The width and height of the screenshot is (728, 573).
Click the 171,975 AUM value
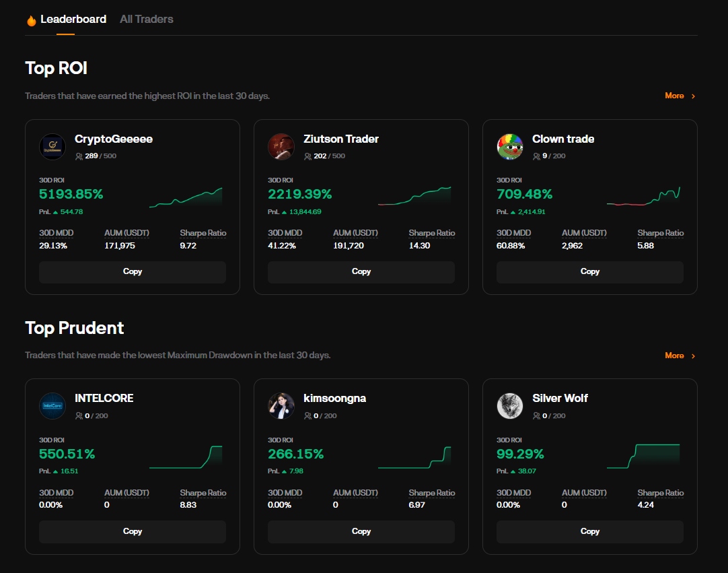tap(120, 245)
